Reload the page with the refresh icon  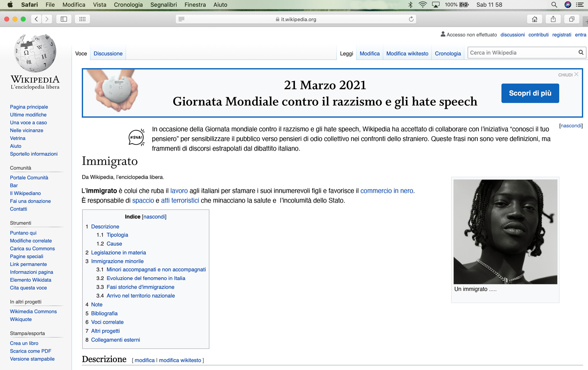tap(411, 19)
